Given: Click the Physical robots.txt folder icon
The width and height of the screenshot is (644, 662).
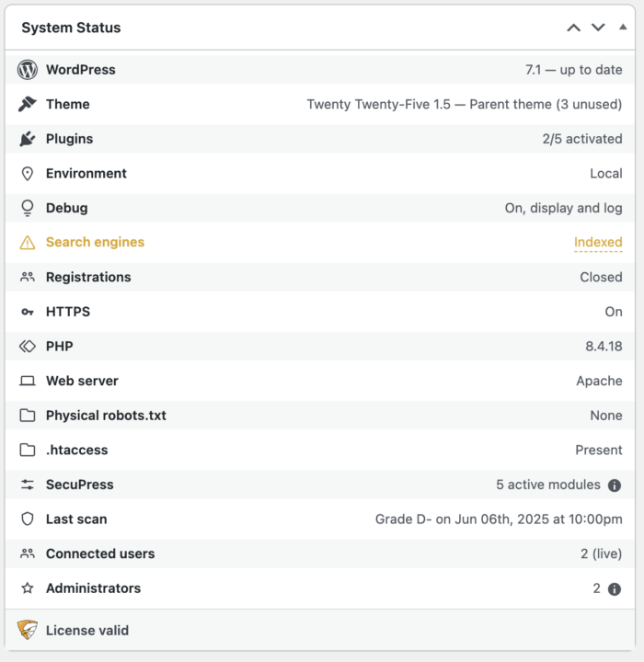Looking at the screenshot, I should pyautogui.click(x=28, y=416).
